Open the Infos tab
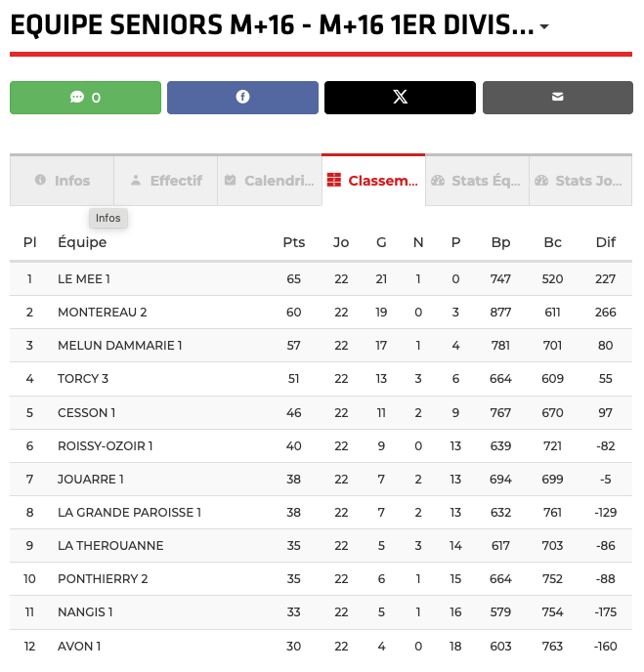The width and height of the screenshot is (644, 672). click(63, 181)
